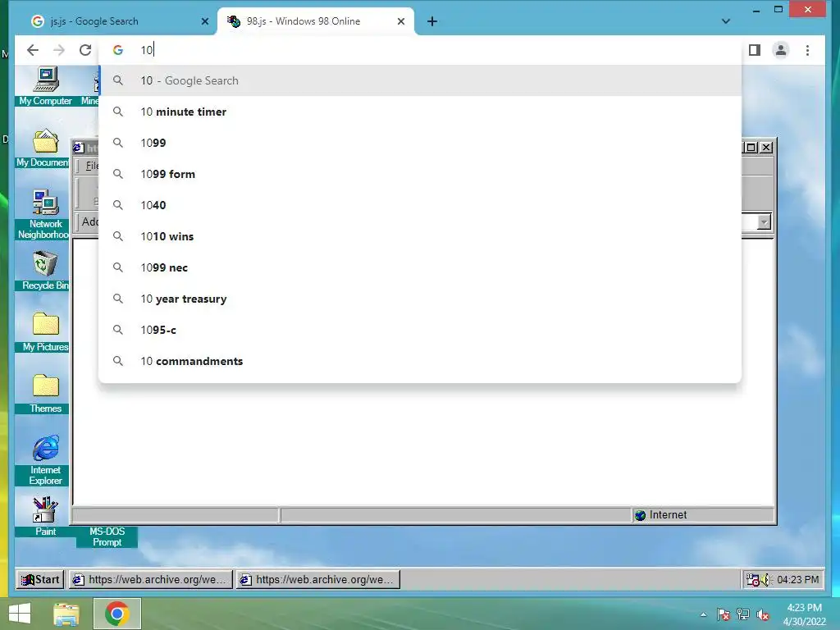This screenshot has height=630, width=840.
Task: Open the Network Neighborhood icon
Action: [44, 214]
